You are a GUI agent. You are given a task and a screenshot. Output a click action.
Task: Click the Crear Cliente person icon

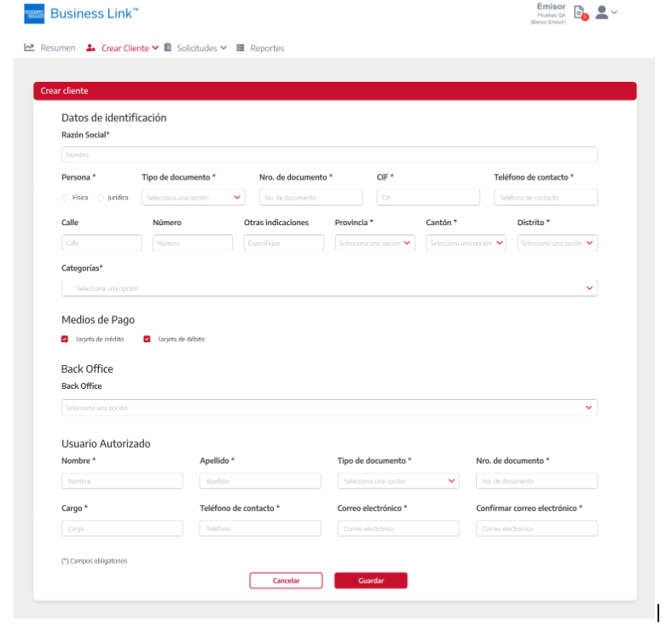pyautogui.click(x=90, y=48)
